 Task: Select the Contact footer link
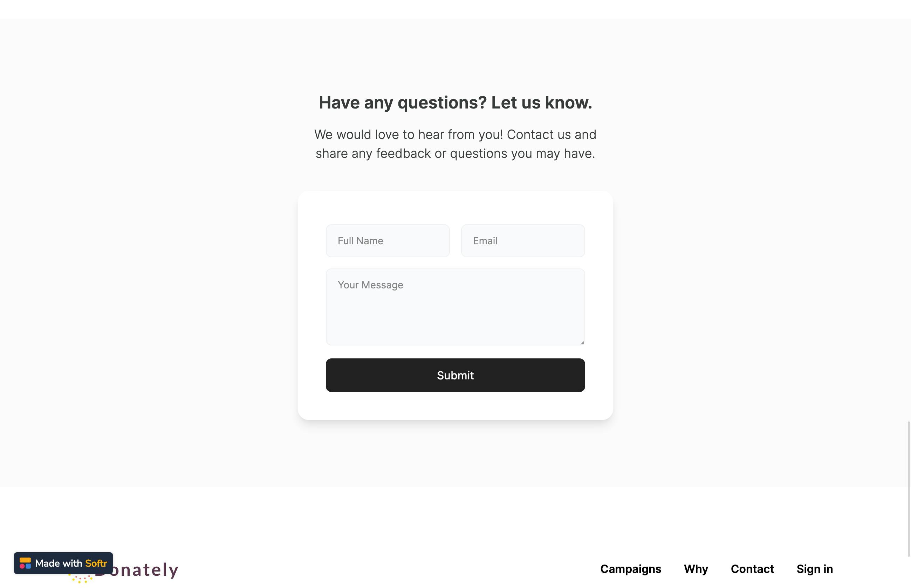point(752,569)
